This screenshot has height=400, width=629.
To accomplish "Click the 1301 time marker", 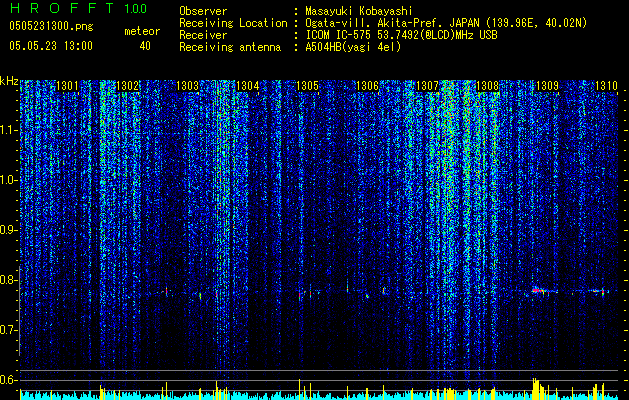I will coord(67,85).
